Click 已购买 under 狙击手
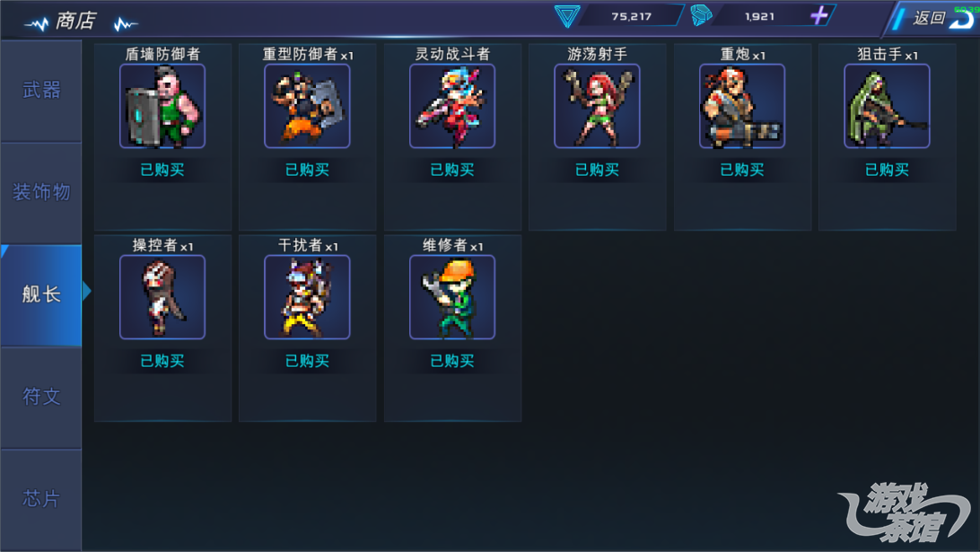 point(887,170)
